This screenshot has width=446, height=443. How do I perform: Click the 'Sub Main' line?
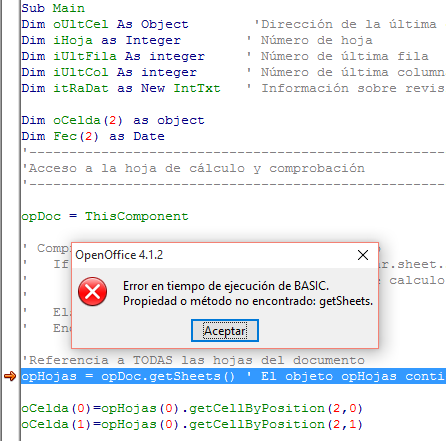click(53, 8)
